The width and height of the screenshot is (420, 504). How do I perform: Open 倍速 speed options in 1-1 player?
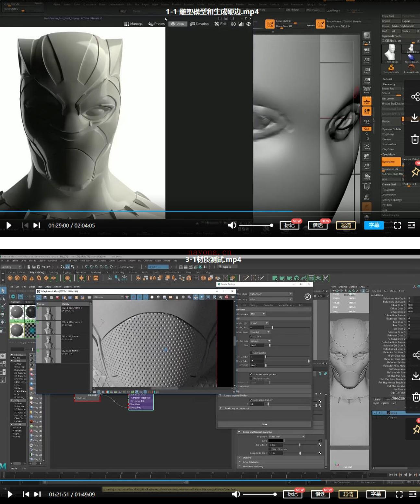(318, 225)
